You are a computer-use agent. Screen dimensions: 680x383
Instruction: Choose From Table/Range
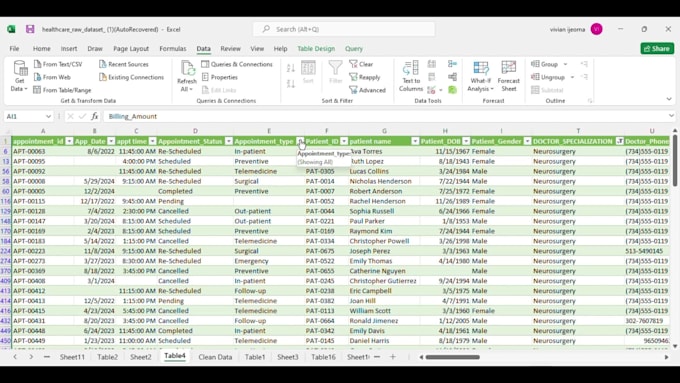[62, 90]
